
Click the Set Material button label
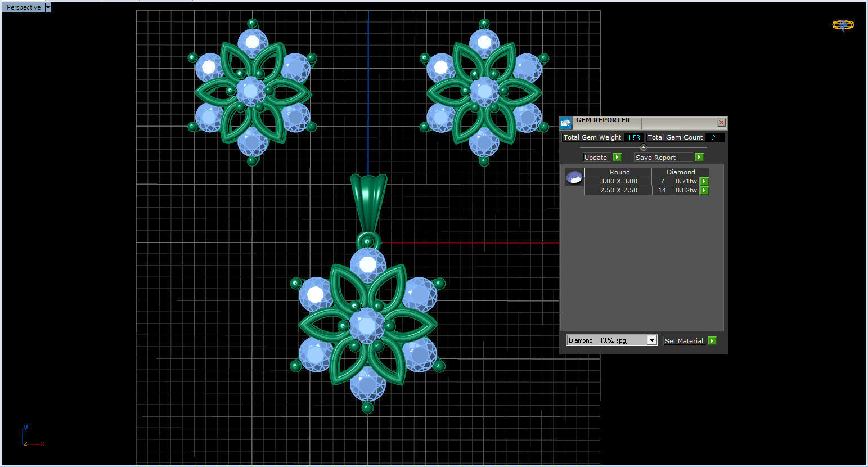pyautogui.click(x=685, y=340)
